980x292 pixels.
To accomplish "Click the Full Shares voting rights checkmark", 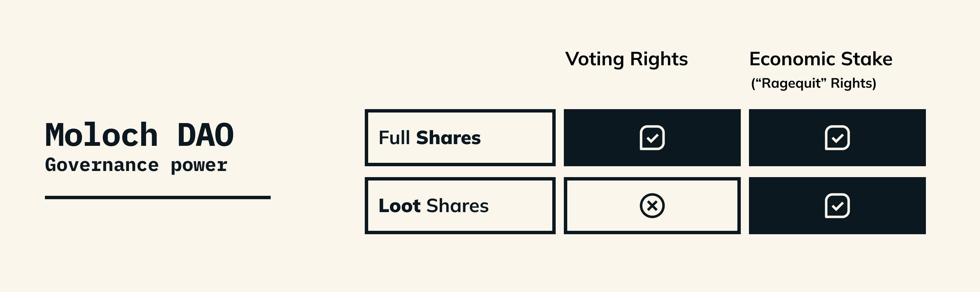I will click(652, 138).
